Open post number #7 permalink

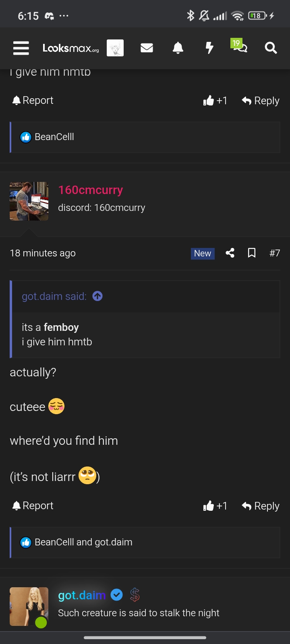pyautogui.click(x=275, y=253)
